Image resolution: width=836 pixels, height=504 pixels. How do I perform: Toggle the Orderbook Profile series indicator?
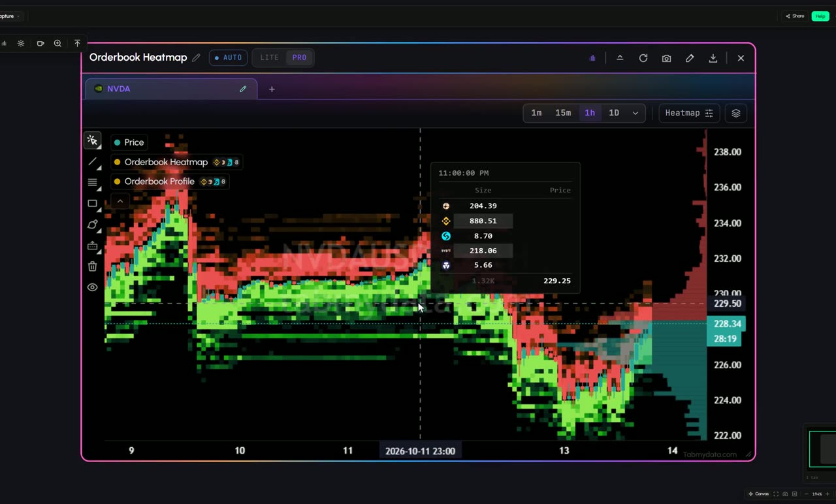[x=170, y=181]
